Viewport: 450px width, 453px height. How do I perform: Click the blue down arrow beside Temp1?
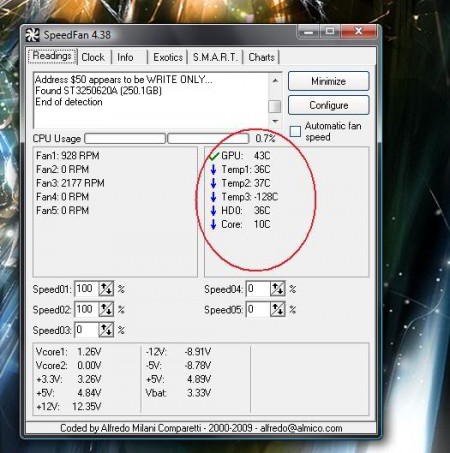[x=213, y=170]
